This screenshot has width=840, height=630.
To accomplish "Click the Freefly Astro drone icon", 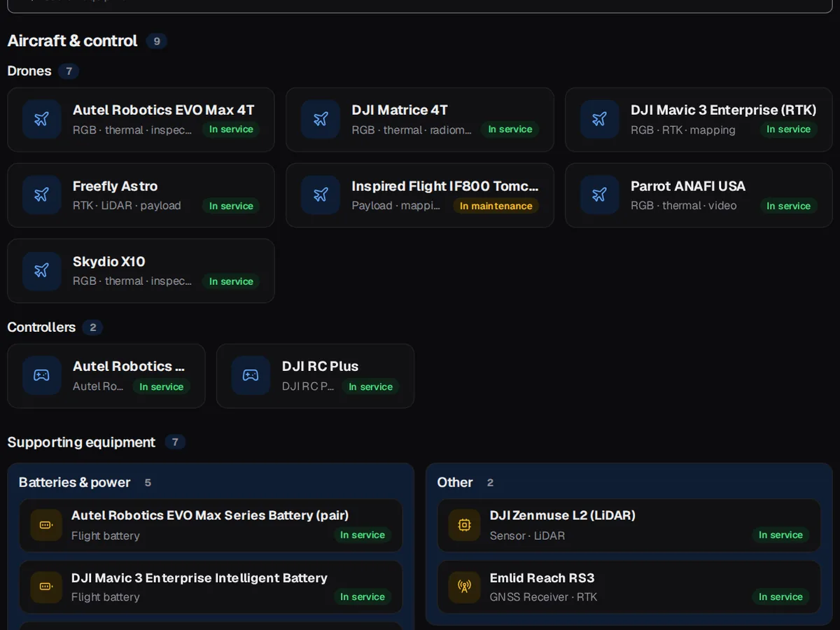I will (42, 195).
